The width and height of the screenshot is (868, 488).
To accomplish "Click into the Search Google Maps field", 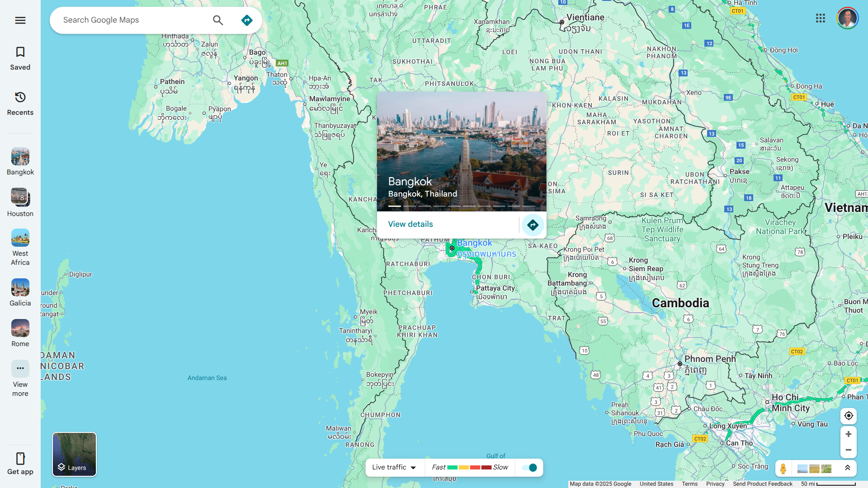I will 131,20.
